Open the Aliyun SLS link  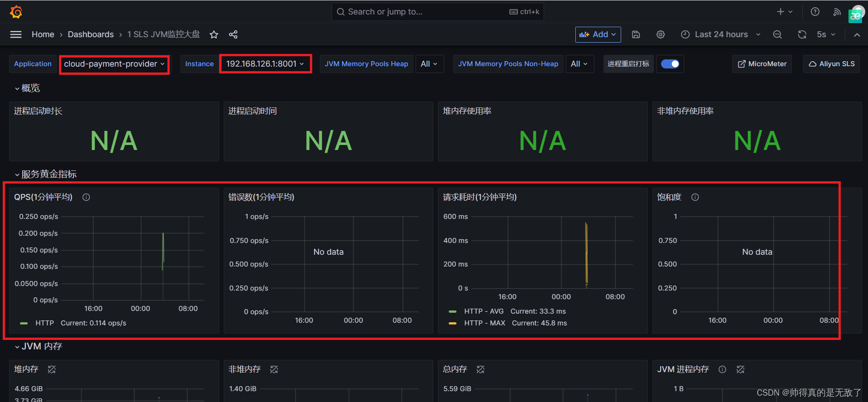(x=831, y=64)
